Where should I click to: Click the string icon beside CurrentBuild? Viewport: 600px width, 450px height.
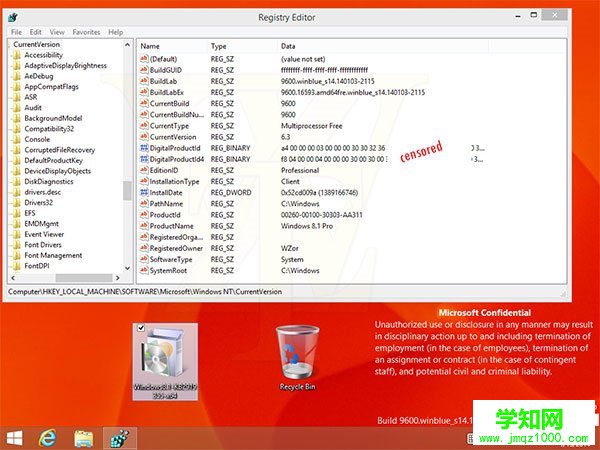[x=144, y=103]
